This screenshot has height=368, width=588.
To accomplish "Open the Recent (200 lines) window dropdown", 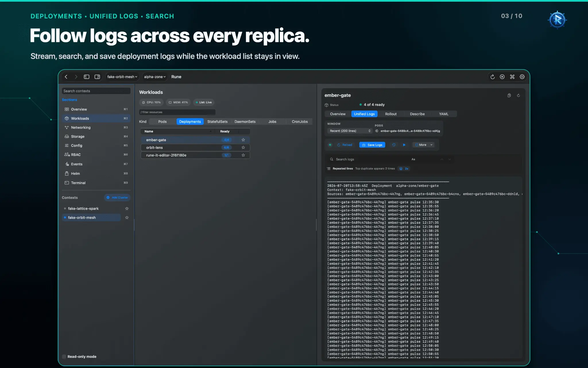I will tap(350, 131).
